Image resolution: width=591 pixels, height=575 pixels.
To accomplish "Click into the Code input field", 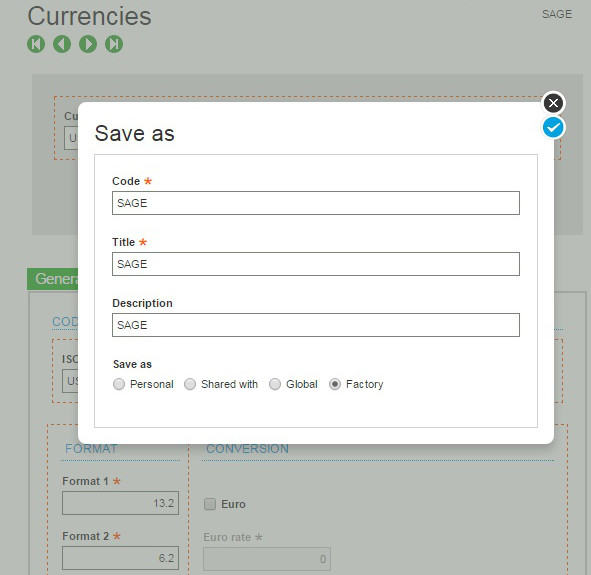I will coord(316,203).
